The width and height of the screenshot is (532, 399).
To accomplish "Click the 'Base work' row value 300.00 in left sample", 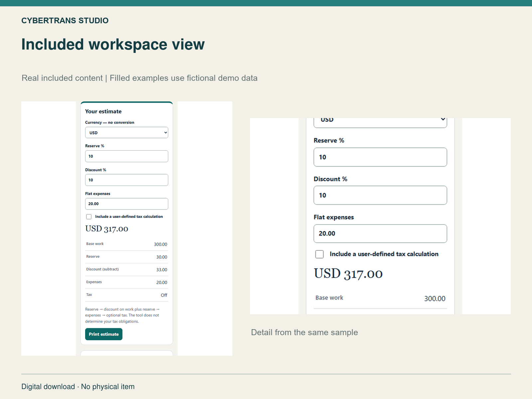I will point(161,244).
